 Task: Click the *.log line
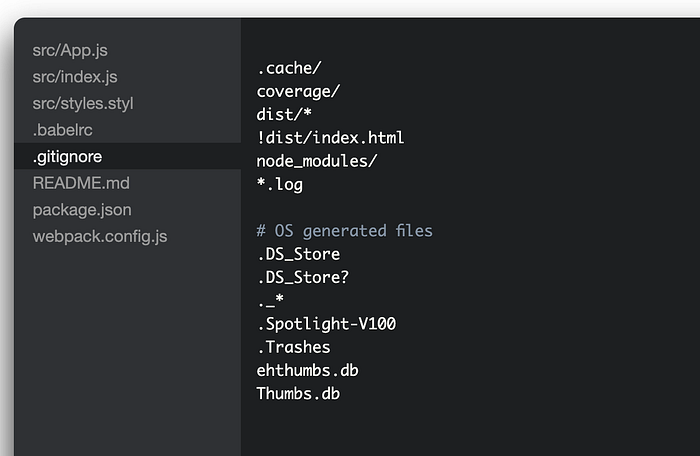[x=280, y=184]
